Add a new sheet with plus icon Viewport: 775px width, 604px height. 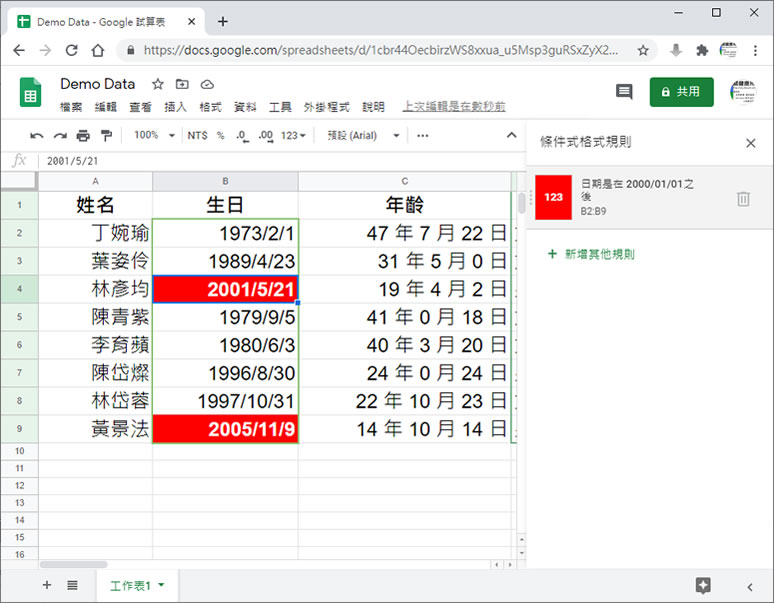point(47,585)
